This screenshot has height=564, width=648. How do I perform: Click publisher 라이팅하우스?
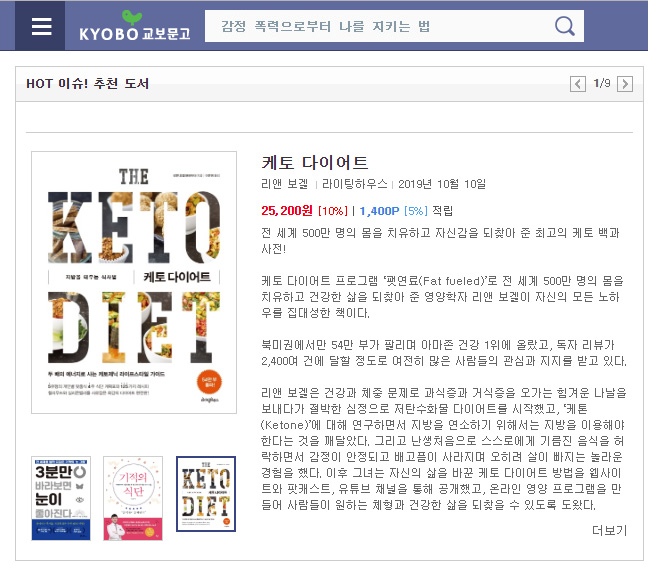coord(355,183)
